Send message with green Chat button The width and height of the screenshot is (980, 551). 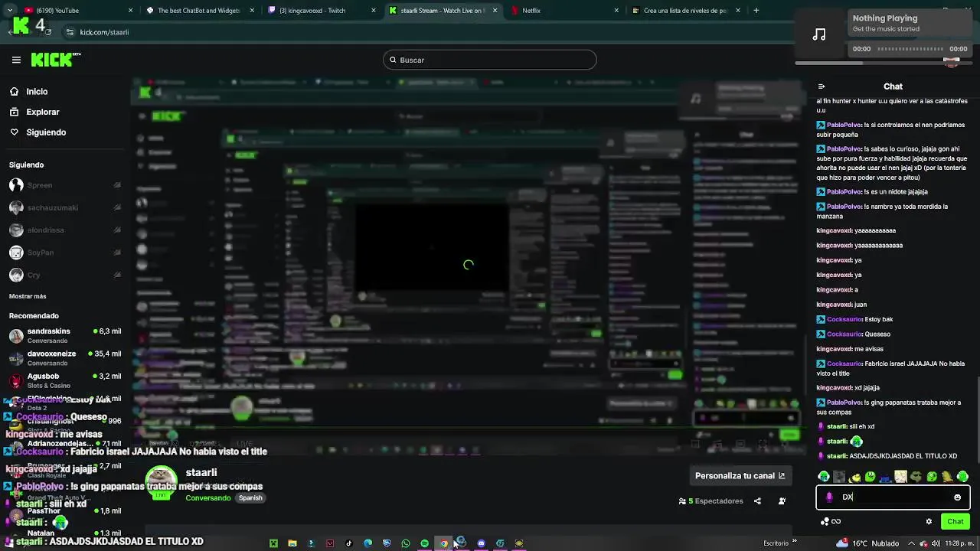point(955,521)
